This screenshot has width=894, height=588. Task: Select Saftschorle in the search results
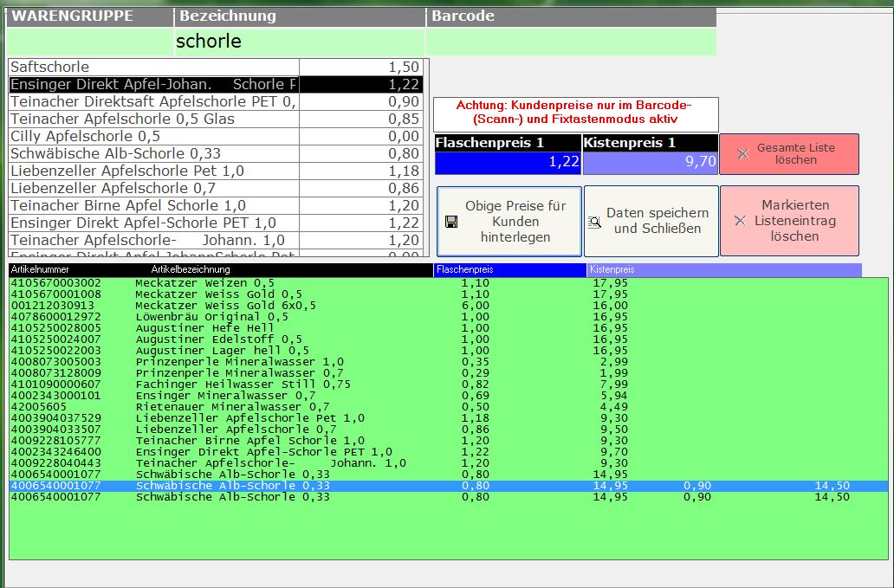click(216, 67)
